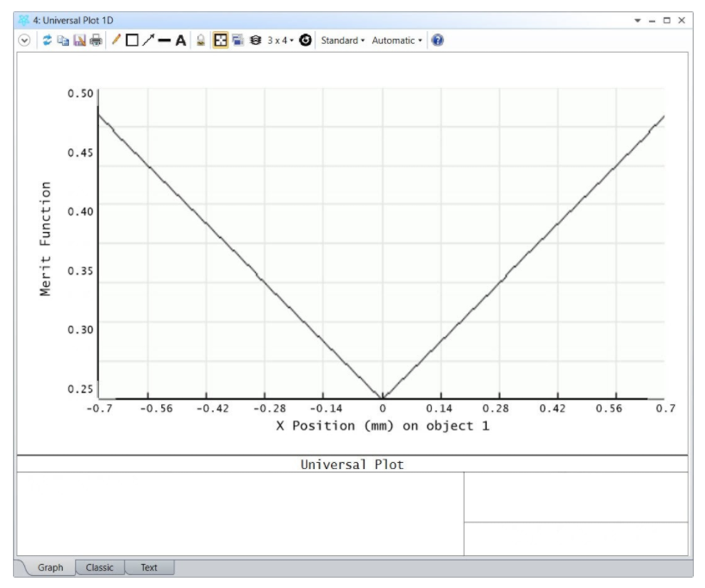The height and width of the screenshot is (588, 705).
Task: Click the Save As image icon
Action: click(79, 41)
